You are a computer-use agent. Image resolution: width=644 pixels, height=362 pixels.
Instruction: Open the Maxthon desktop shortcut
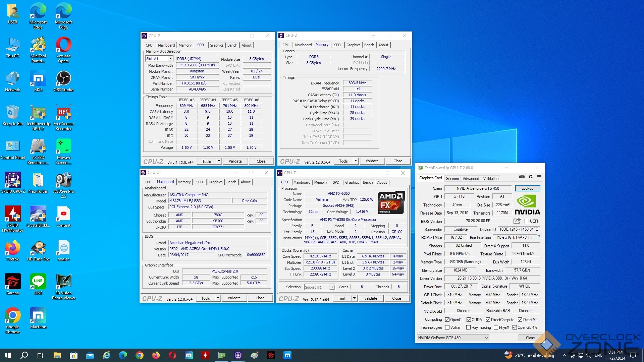38,318
